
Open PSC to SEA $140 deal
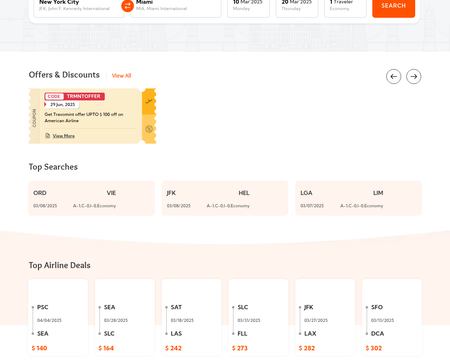click(58, 317)
